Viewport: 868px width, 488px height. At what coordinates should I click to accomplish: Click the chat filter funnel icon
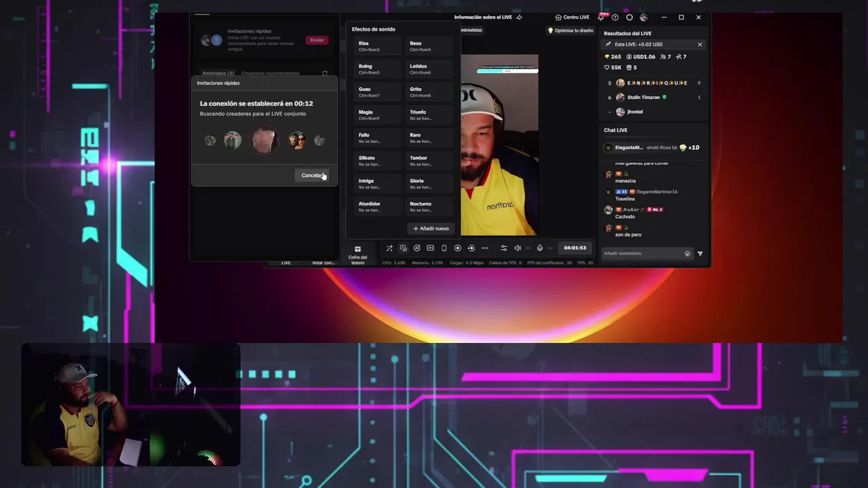pyautogui.click(x=700, y=253)
